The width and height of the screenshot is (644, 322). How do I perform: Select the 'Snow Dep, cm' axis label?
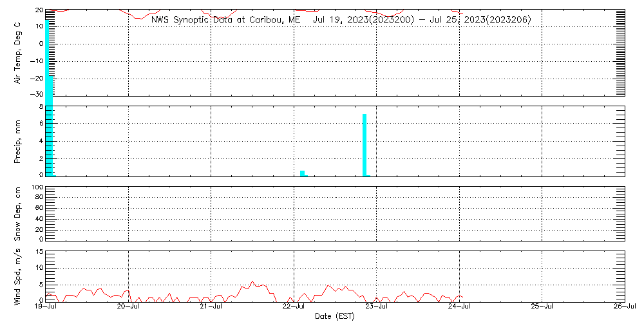(17, 213)
